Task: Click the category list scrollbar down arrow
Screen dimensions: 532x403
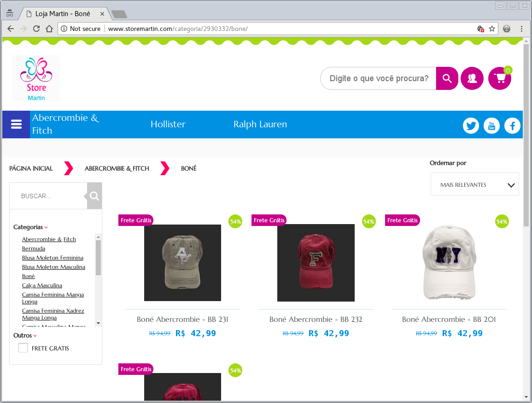Action: coord(98,323)
